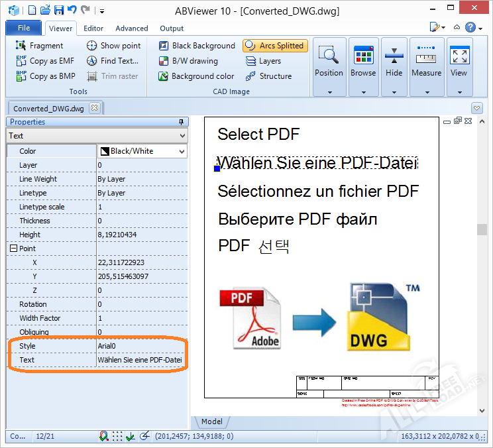Open the Color Black/White dropdown

click(182, 151)
